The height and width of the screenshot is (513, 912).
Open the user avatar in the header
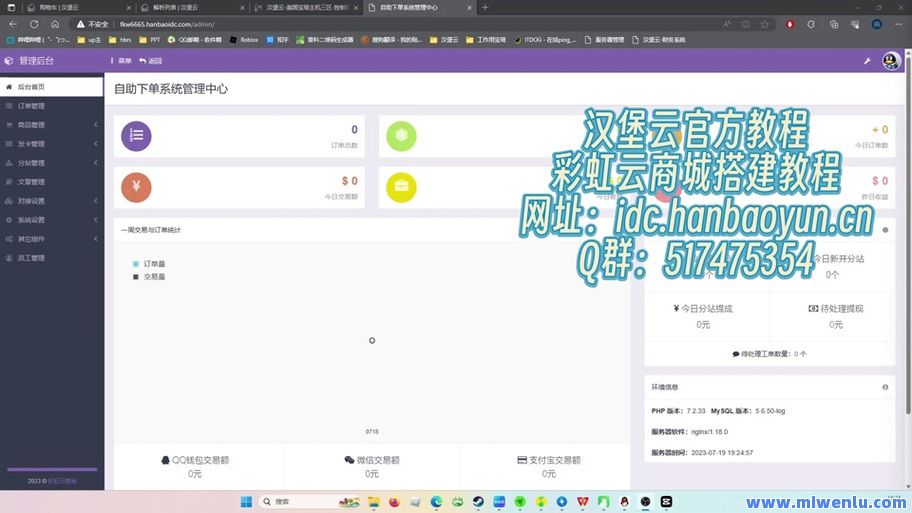pos(891,61)
